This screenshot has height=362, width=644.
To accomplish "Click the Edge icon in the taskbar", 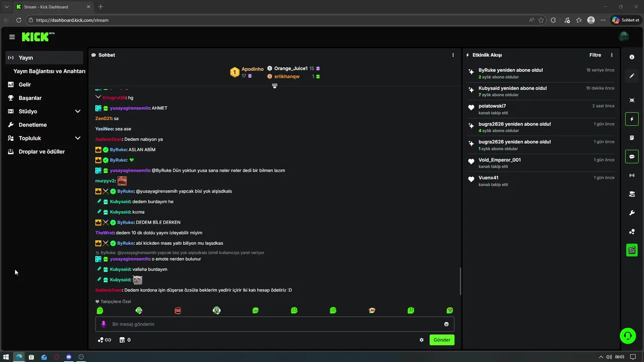I will click(x=19, y=357).
